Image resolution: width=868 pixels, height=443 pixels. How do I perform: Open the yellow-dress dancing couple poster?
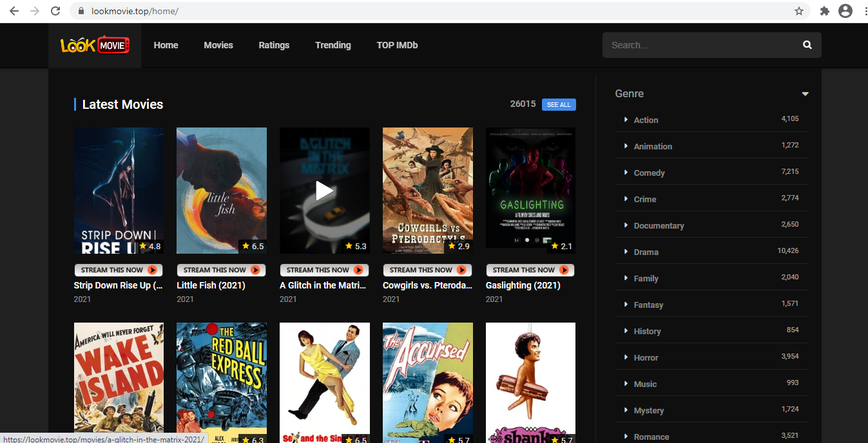[325, 382]
